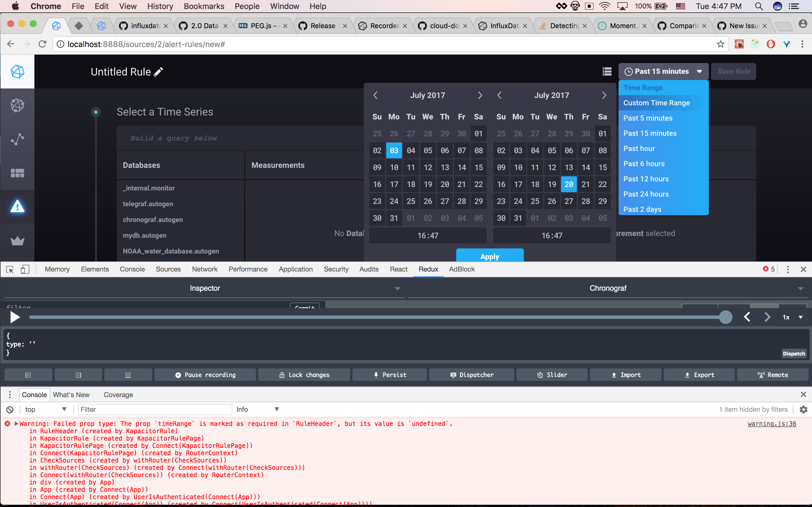Screen dimensions: 812x507
Task: Open the Past 15 minutes time range dropdown
Action: click(x=663, y=72)
